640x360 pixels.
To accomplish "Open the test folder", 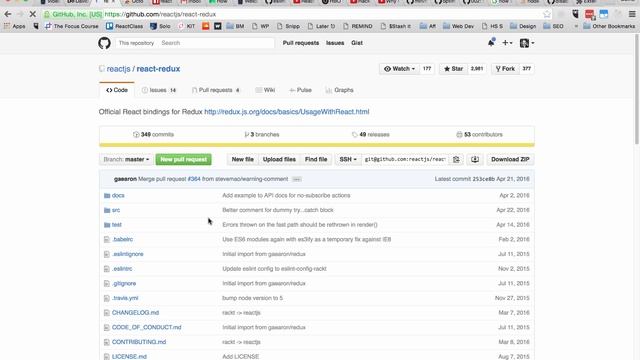I will [x=117, y=225].
